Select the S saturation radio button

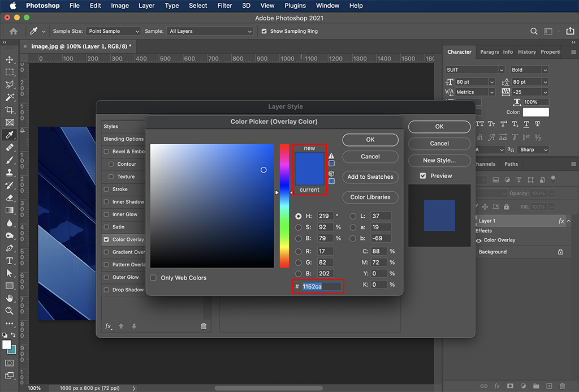coord(299,227)
